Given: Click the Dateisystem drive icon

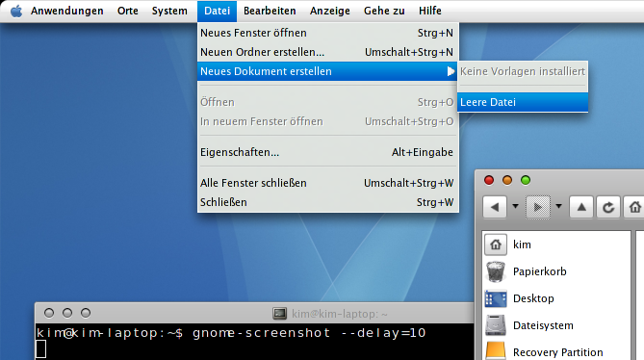Looking at the screenshot, I should (496, 325).
